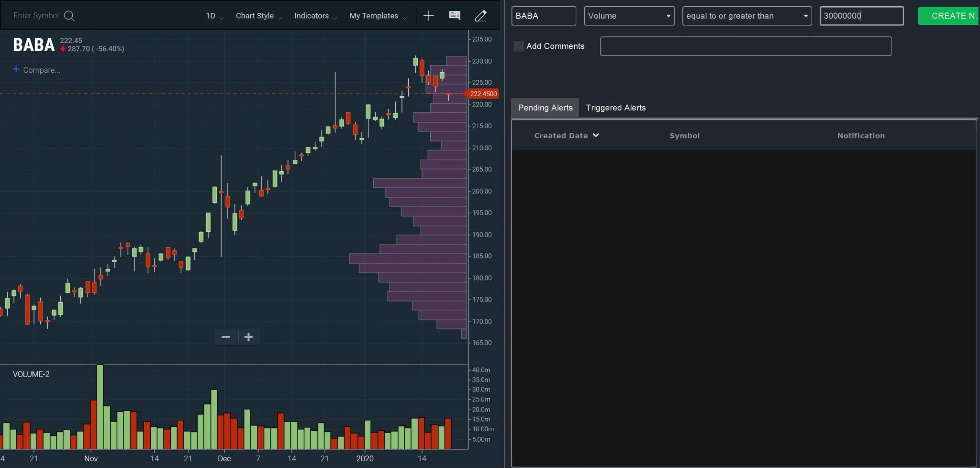
Task: Open the Volume alert type dropdown
Action: 629,16
